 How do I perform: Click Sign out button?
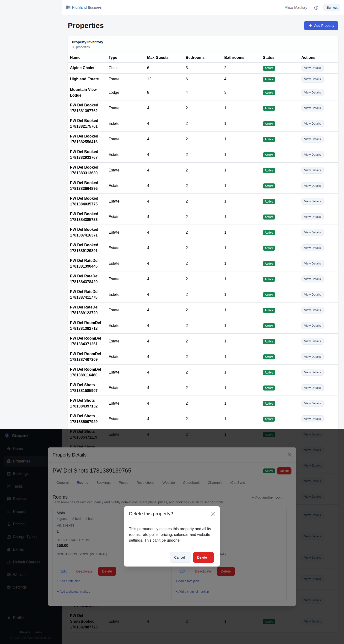tap(332, 7)
